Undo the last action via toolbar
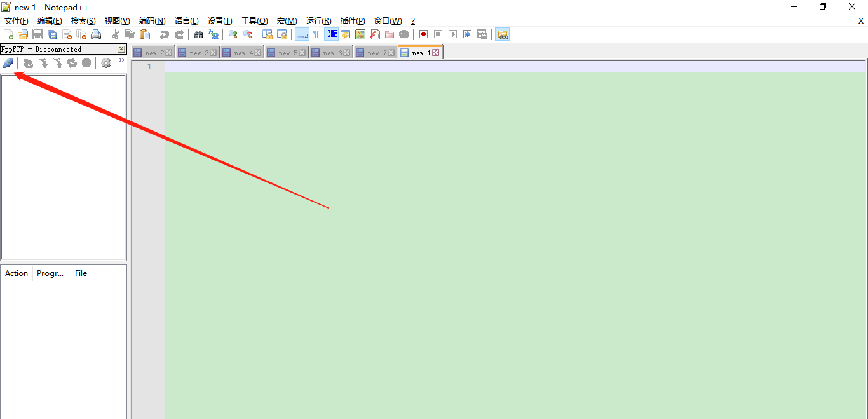 click(165, 34)
